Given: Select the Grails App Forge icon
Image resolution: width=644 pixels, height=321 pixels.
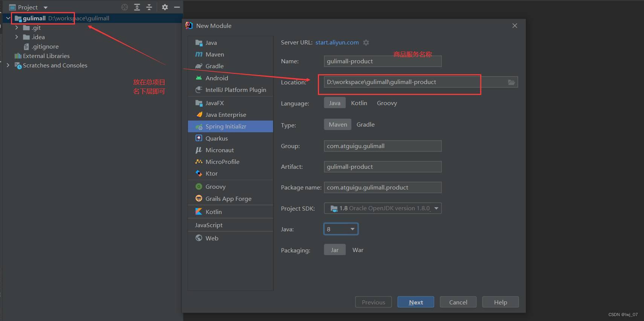Looking at the screenshot, I should point(199,199).
